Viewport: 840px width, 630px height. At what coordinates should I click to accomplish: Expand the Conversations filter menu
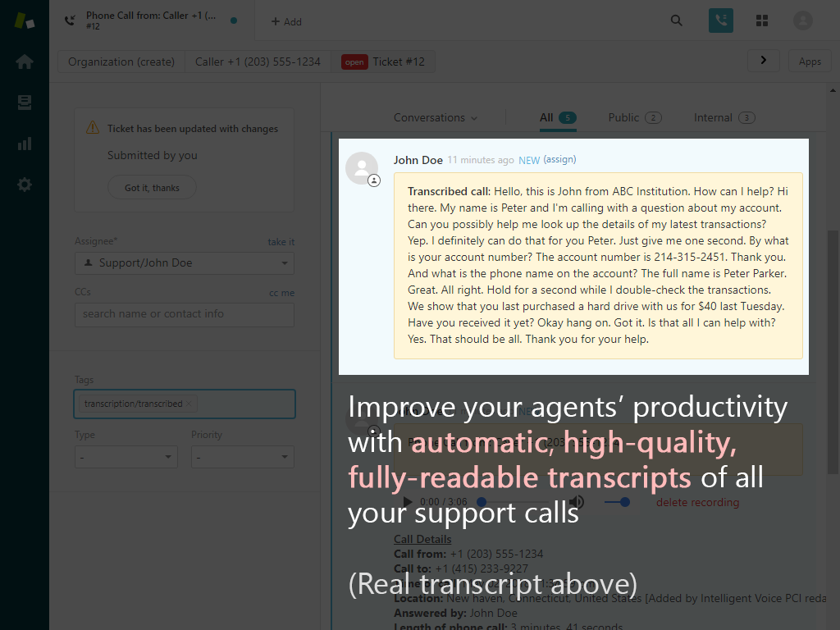435,118
